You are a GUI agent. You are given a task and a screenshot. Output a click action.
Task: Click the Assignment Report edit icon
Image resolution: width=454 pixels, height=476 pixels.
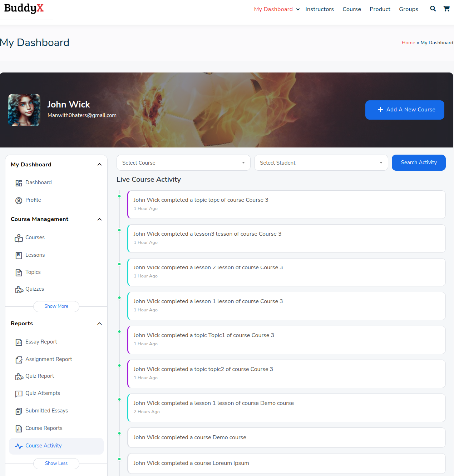[19, 360]
